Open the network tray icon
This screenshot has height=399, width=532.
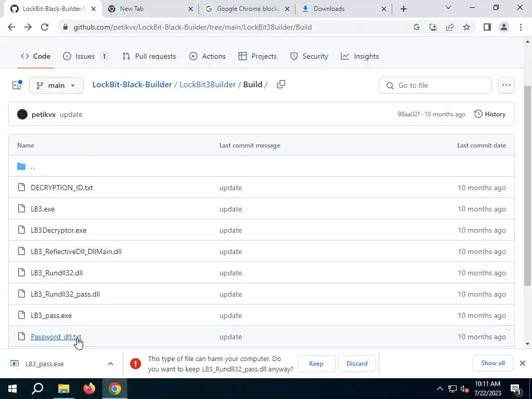453,389
